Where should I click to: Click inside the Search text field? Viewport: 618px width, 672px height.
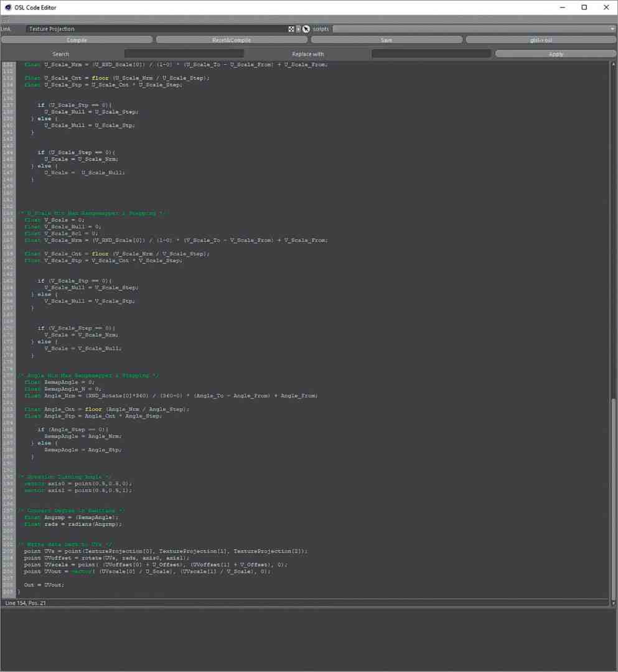click(x=184, y=54)
